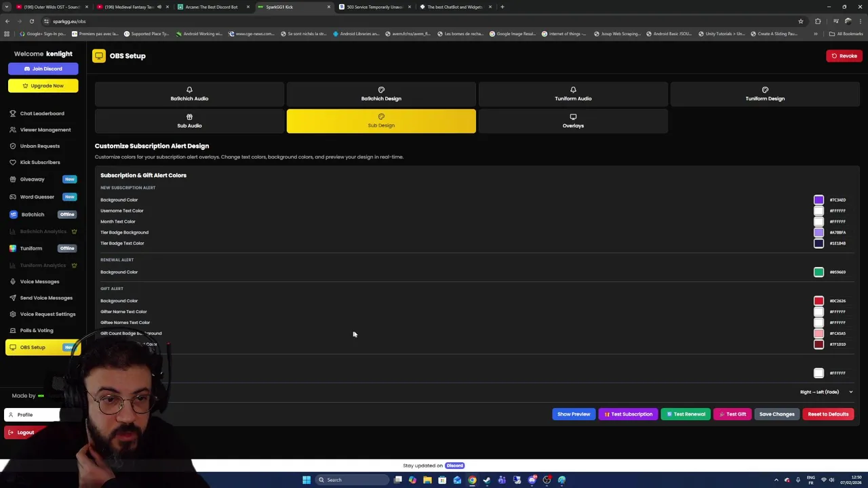This screenshot has height=488, width=868.
Task: Open Chrome extensions puzzle icon
Action: [x=818, y=21]
